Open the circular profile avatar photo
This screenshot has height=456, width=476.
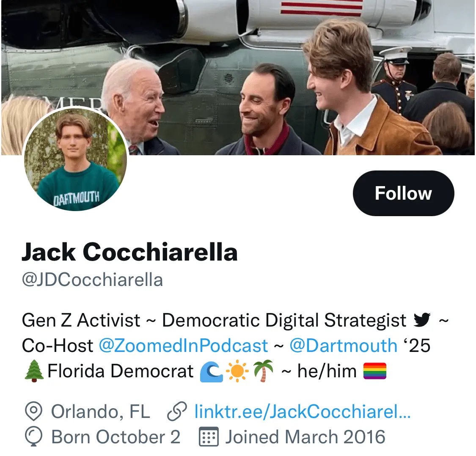(75, 159)
